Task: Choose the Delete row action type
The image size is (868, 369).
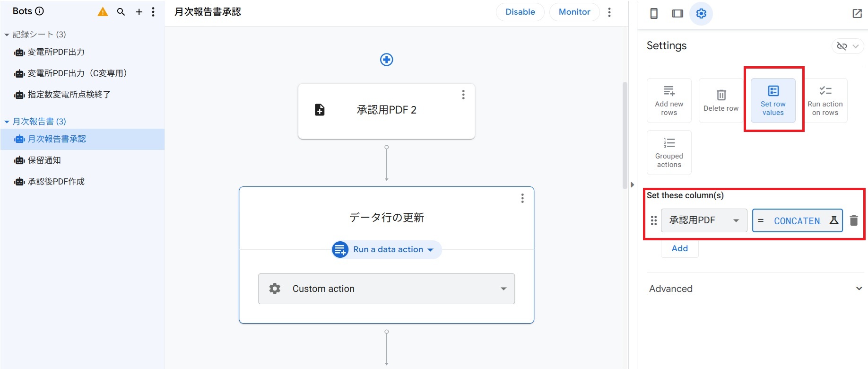Action: click(721, 100)
